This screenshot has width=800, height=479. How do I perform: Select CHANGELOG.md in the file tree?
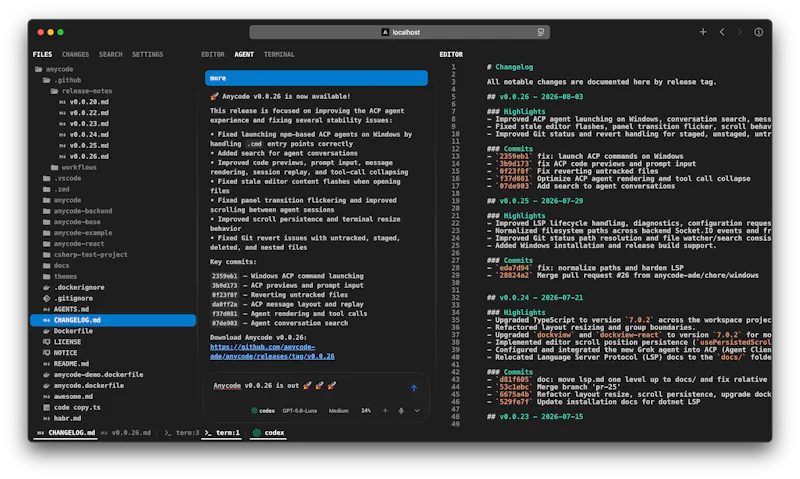[x=113, y=320]
